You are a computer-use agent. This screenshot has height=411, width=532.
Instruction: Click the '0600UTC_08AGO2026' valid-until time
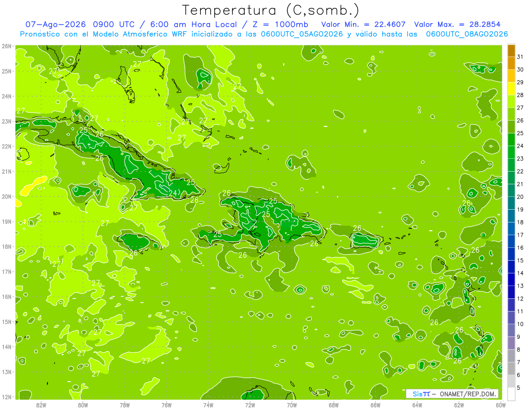pyautogui.click(x=467, y=34)
